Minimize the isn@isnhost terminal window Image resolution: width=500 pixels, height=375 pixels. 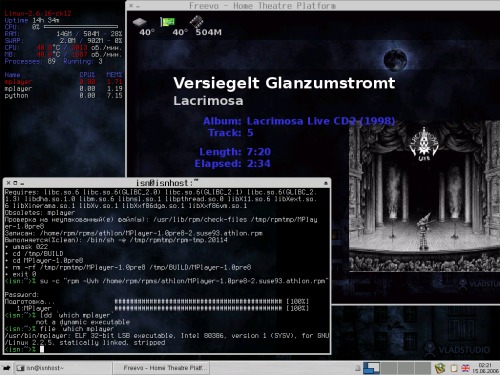pos(22,184)
